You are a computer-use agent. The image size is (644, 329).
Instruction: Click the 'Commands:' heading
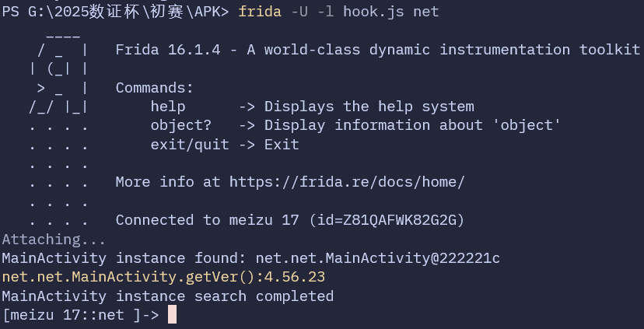pyautogui.click(x=154, y=88)
